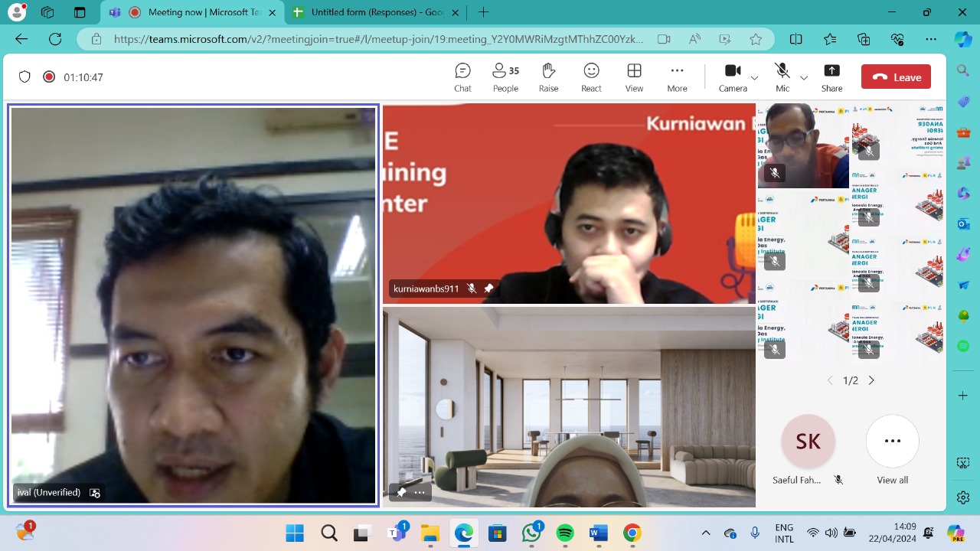Open Browser essentials heart icon

pos(897,39)
